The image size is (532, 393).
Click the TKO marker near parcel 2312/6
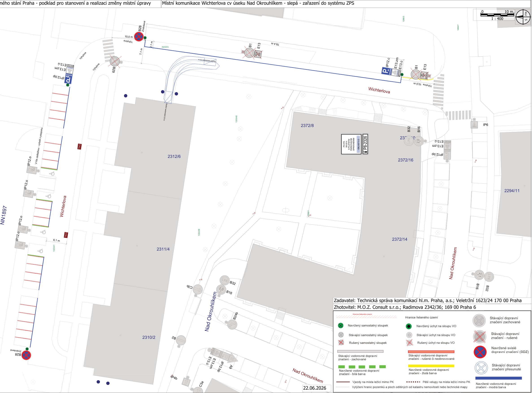[x=80, y=146]
